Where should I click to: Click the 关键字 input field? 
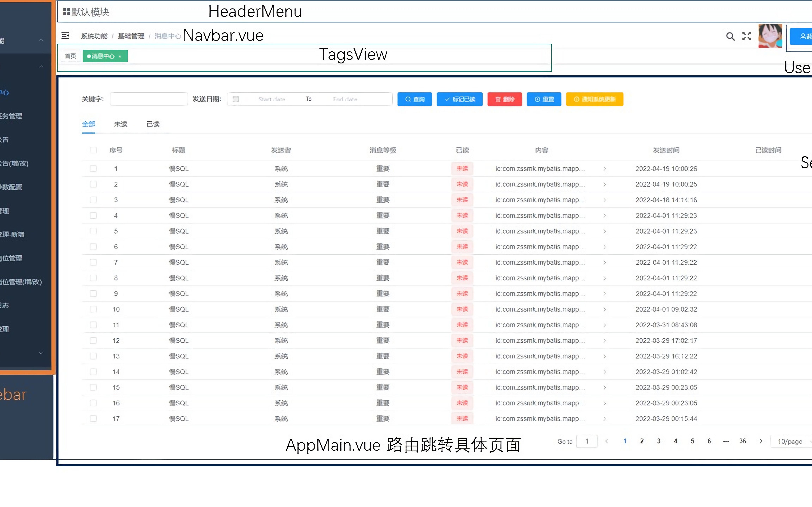click(x=149, y=99)
